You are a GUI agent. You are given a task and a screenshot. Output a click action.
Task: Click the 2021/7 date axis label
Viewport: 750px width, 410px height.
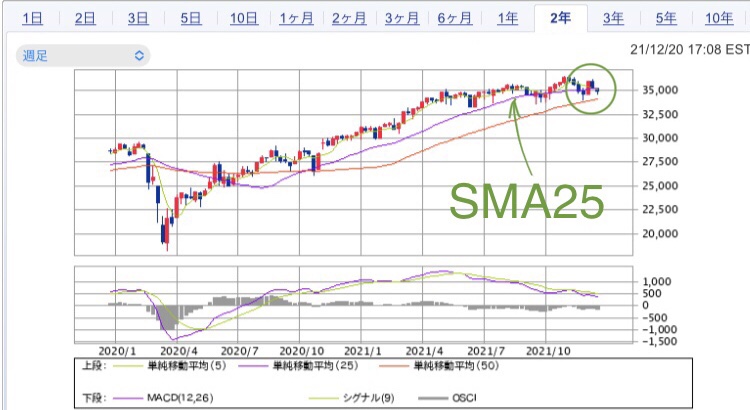tap(486, 351)
